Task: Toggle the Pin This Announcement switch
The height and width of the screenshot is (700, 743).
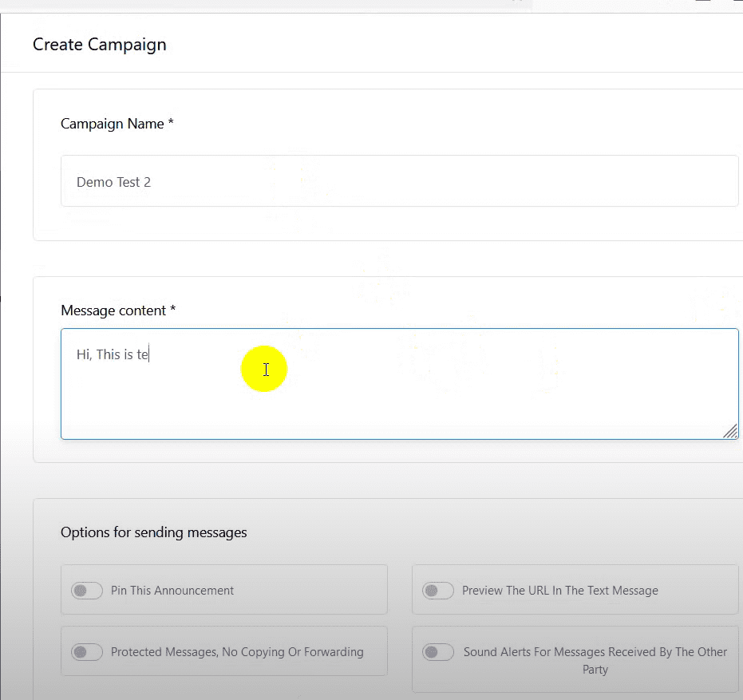Action: [x=87, y=591]
